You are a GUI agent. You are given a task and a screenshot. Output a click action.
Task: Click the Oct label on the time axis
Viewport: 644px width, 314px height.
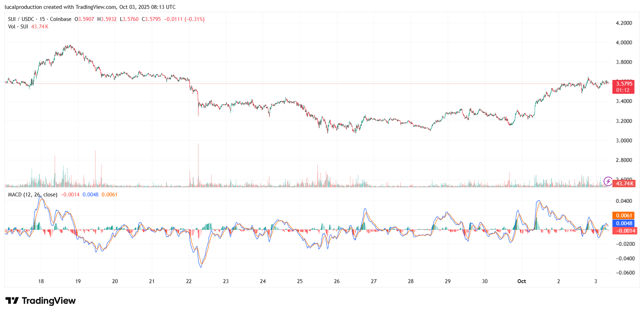[x=522, y=281]
